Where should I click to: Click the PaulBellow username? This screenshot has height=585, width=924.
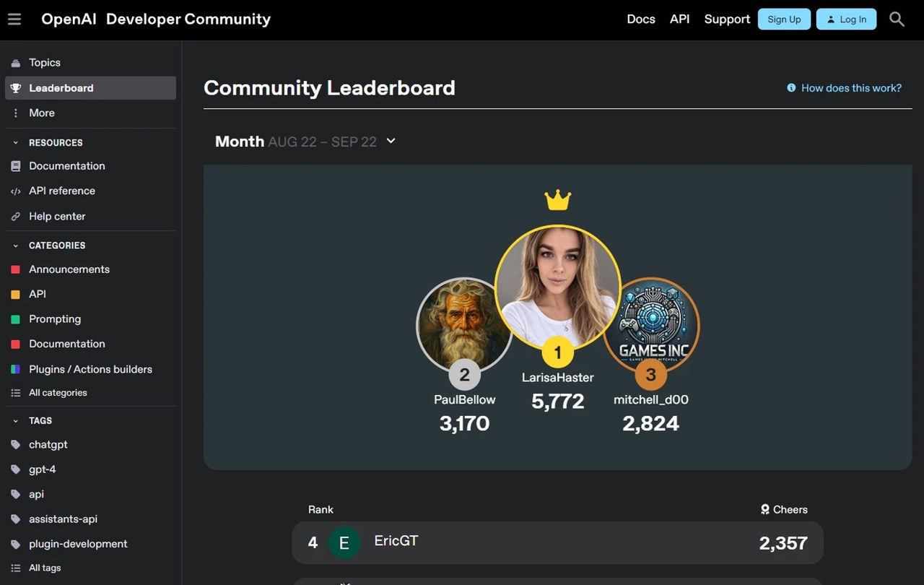click(465, 399)
